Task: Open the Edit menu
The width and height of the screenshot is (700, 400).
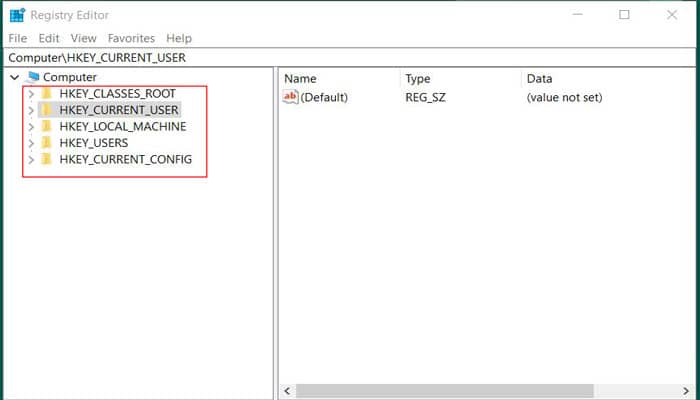Action: click(x=49, y=38)
